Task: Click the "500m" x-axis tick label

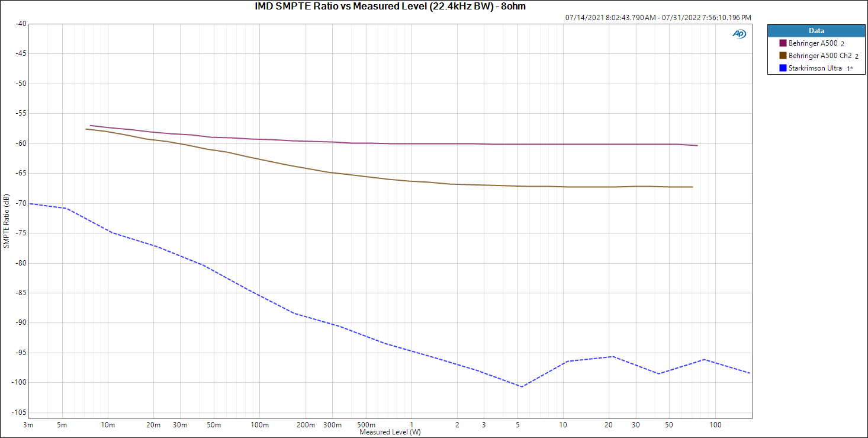Action: (366, 425)
